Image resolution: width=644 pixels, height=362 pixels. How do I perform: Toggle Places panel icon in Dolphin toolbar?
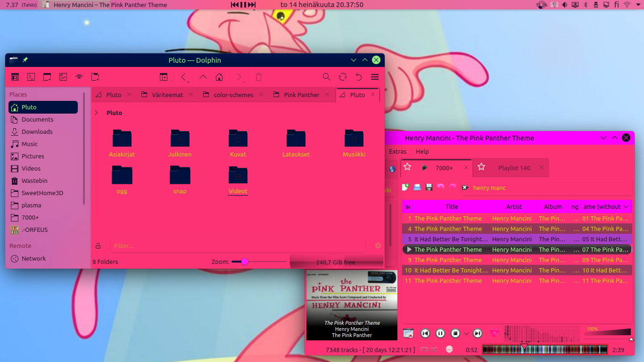tap(15, 77)
